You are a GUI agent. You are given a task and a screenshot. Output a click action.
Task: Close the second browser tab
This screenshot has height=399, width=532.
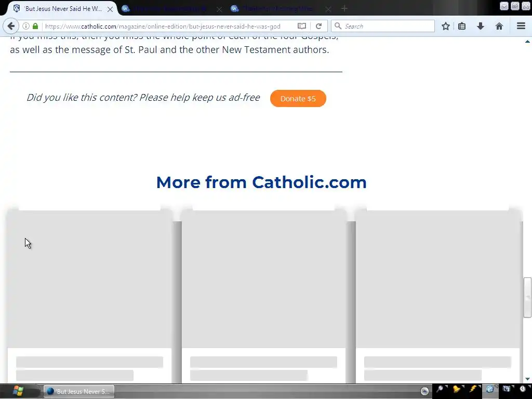(x=219, y=9)
